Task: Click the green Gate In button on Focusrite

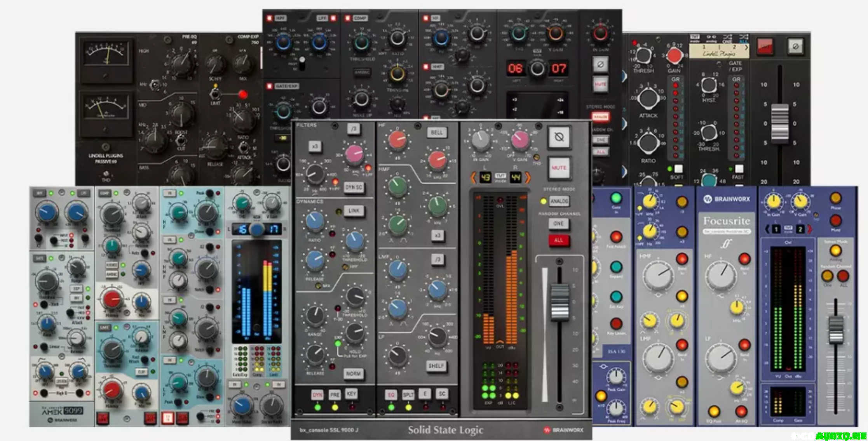Action: 616,198
